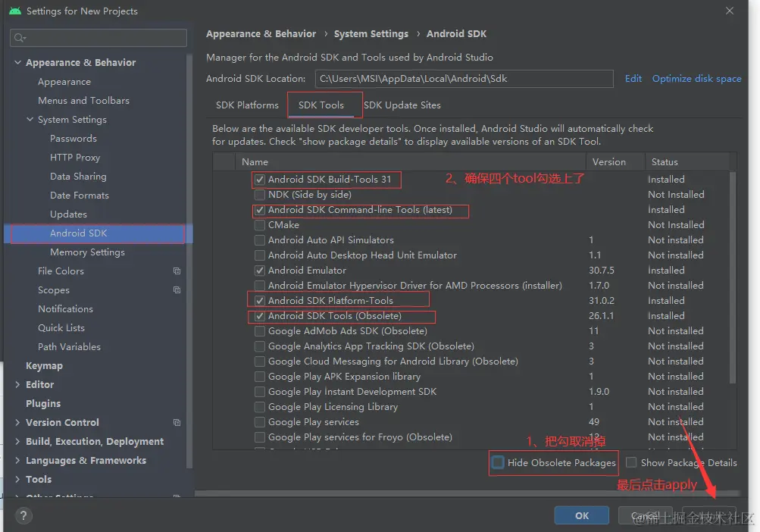This screenshot has width=760, height=532.
Task: Enable Show Package Details checkbox
Action: pyautogui.click(x=631, y=462)
